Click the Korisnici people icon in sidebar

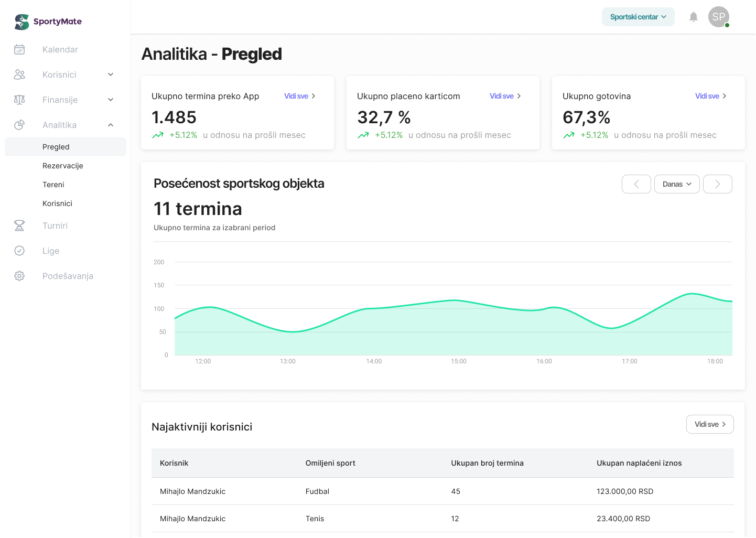[x=19, y=74]
